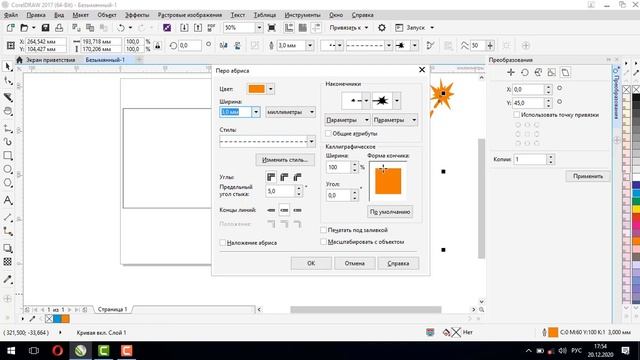Click the Save icon in toolbar

click(45, 28)
